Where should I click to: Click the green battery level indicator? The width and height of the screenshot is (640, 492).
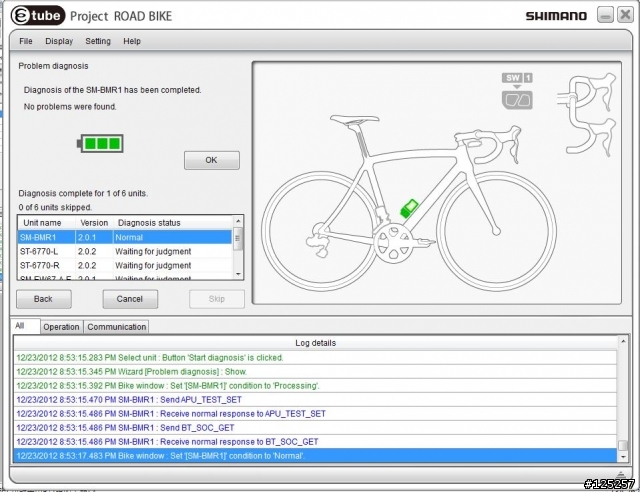(x=100, y=143)
